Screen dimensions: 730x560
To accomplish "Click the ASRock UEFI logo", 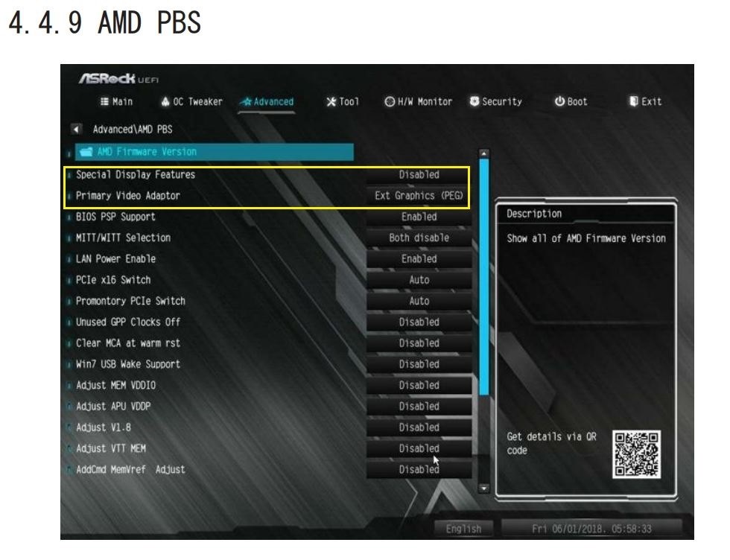I will click(118, 79).
